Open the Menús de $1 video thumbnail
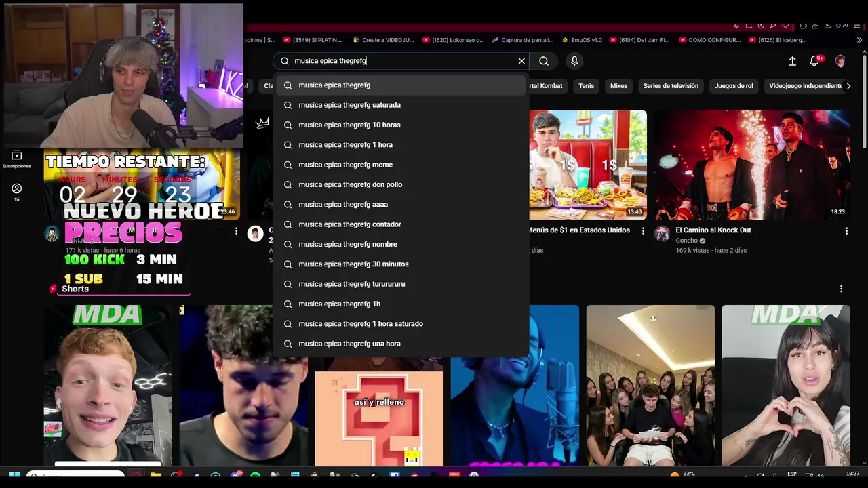 coord(588,165)
